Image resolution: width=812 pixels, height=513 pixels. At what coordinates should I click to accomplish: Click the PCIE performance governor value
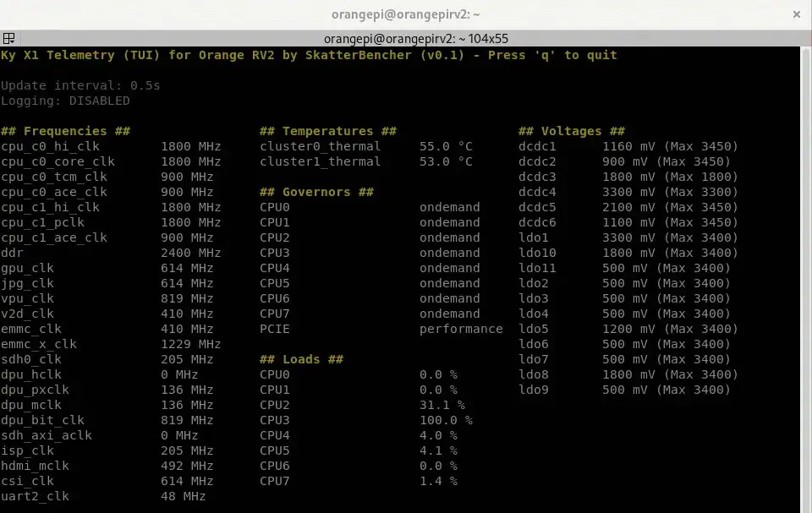[x=461, y=329]
